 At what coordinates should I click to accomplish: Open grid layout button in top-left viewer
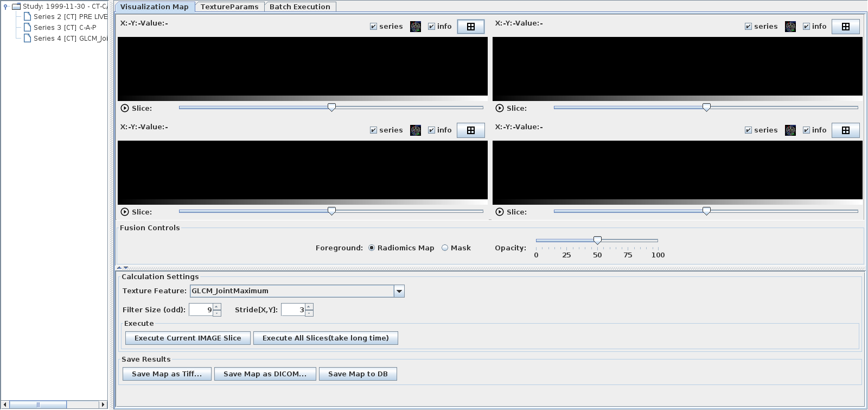tap(471, 27)
